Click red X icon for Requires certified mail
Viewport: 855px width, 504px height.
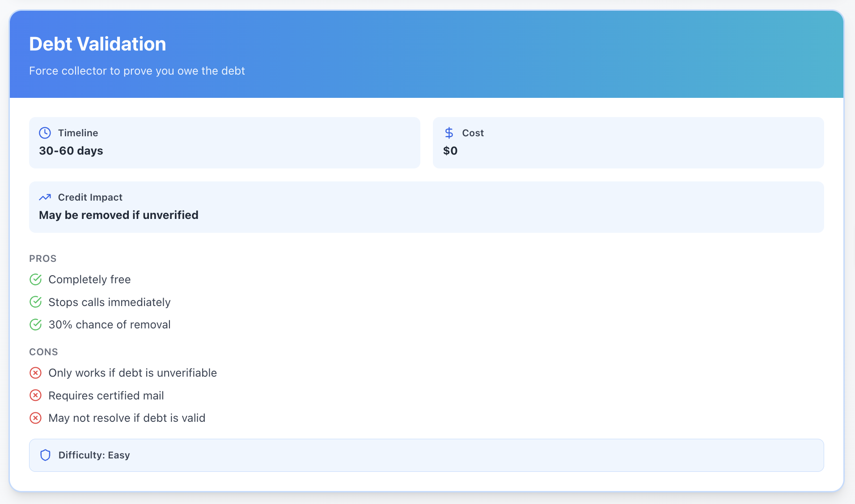(x=35, y=395)
